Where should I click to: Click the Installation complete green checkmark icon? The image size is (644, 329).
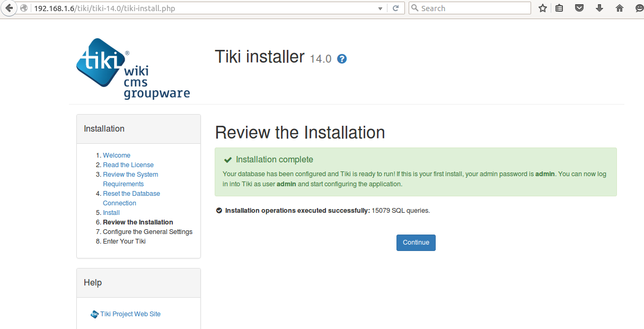pos(228,160)
